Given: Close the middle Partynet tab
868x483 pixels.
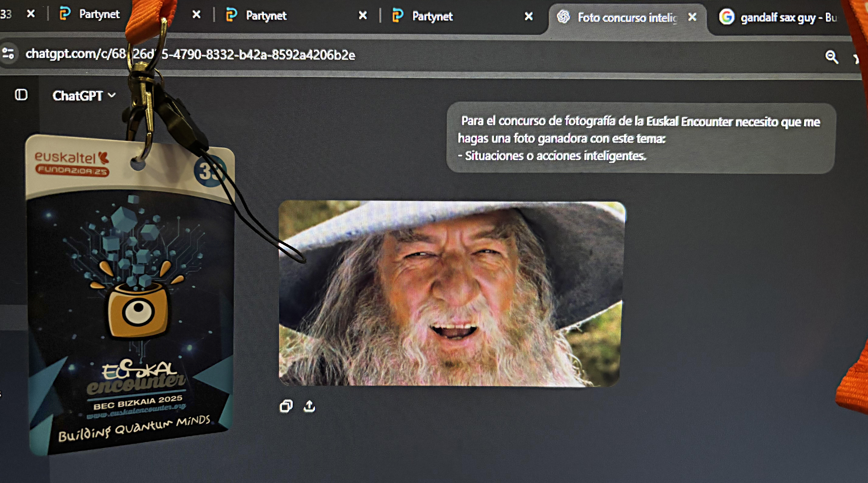Looking at the screenshot, I should coord(363,15).
